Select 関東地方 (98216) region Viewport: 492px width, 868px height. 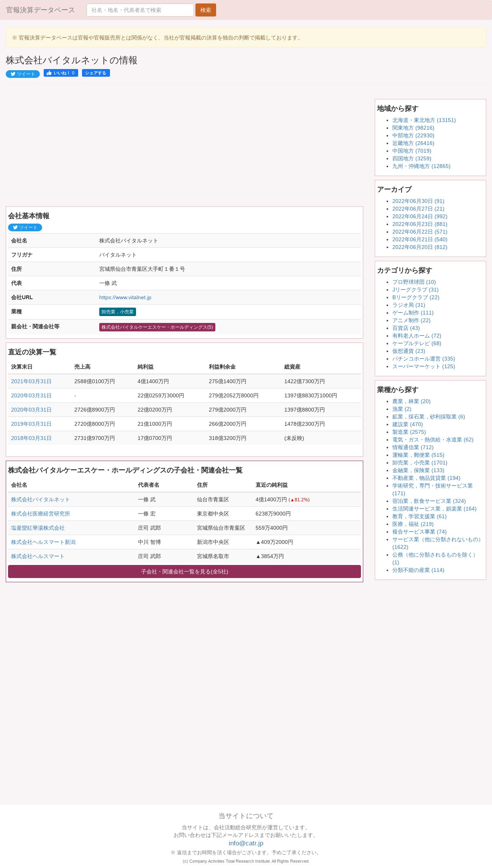tap(413, 128)
